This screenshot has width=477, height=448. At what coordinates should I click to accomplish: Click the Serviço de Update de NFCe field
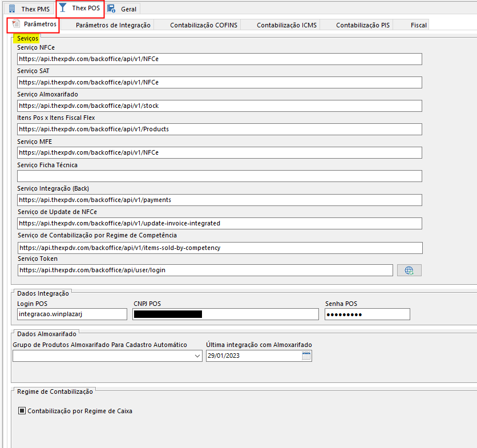tap(220, 223)
